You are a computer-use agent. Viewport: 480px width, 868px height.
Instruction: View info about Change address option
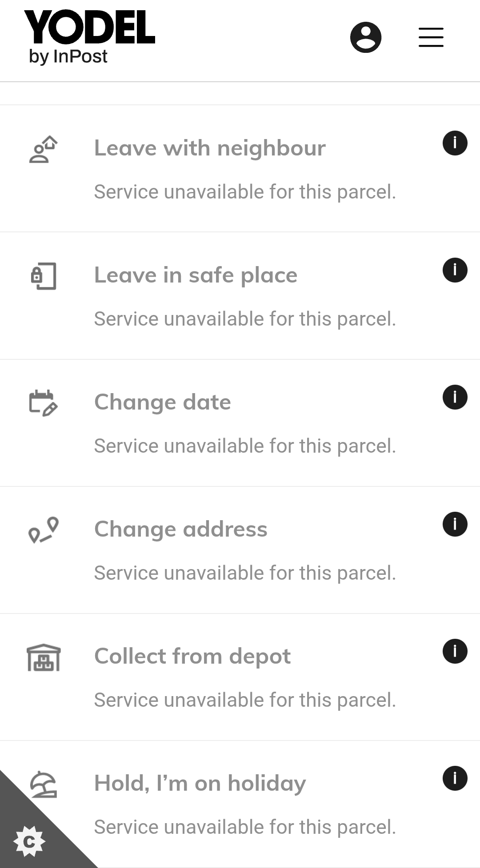tap(455, 524)
